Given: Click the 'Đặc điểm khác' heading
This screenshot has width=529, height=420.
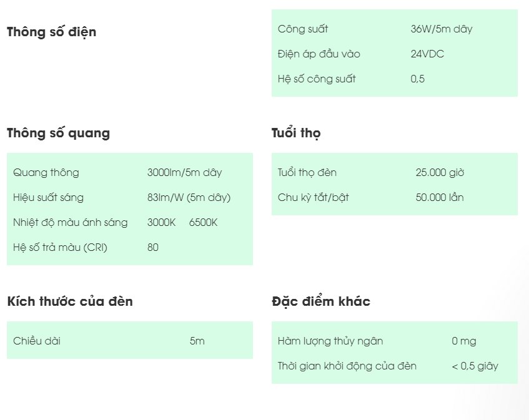Looking at the screenshot, I should point(320,301).
